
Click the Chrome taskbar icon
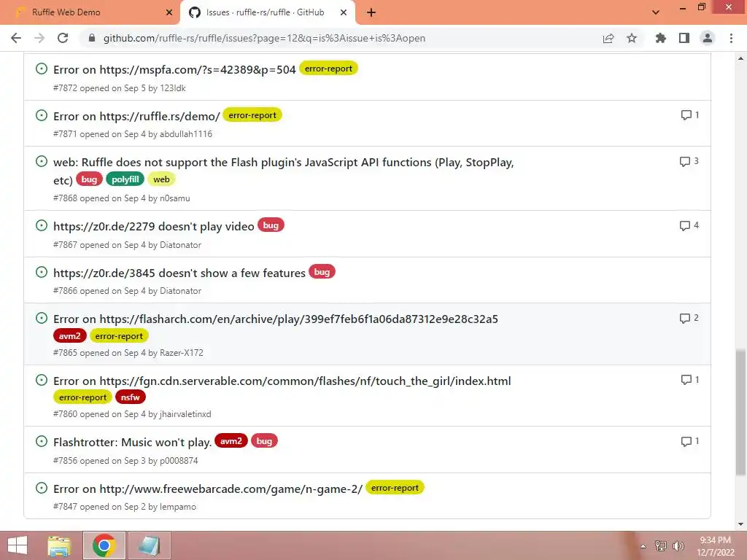point(104,545)
